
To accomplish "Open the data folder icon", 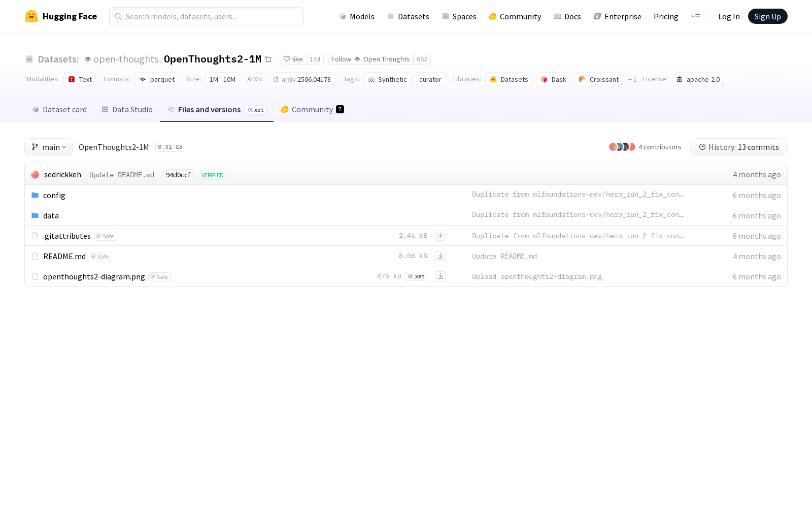I will pos(35,215).
